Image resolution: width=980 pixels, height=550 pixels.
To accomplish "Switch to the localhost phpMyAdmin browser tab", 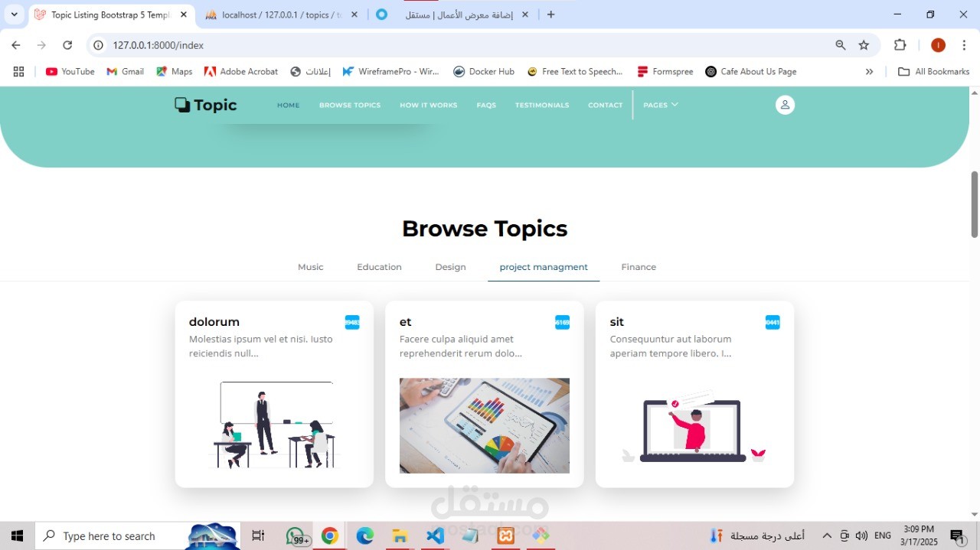I will (x=281, y=15).
